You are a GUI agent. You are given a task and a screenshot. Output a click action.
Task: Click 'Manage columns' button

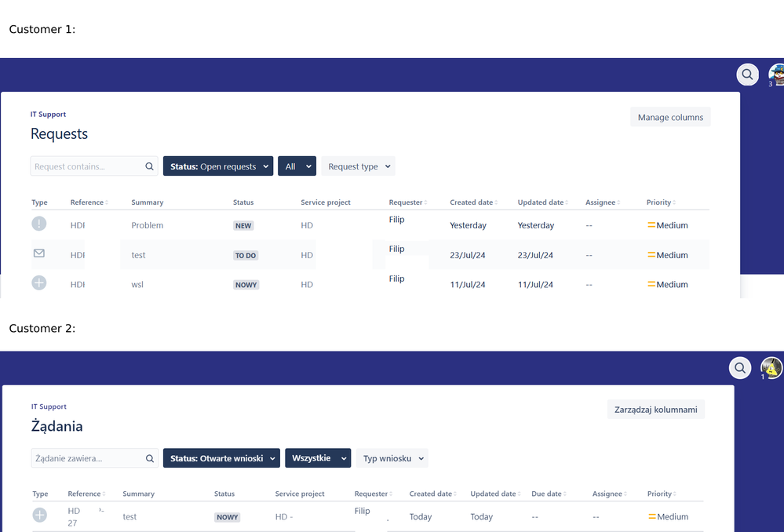pyautogui.click(x=670, y=117)
